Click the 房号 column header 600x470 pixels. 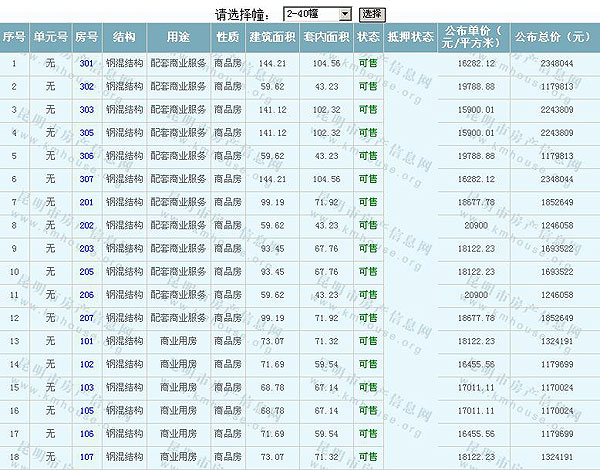(x=86, y=37)
